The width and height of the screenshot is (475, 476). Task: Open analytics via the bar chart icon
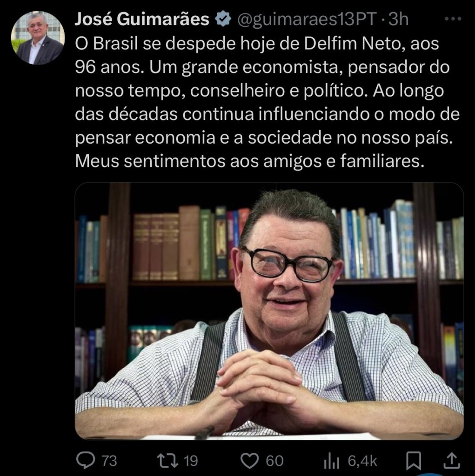[x=331, y=462]
